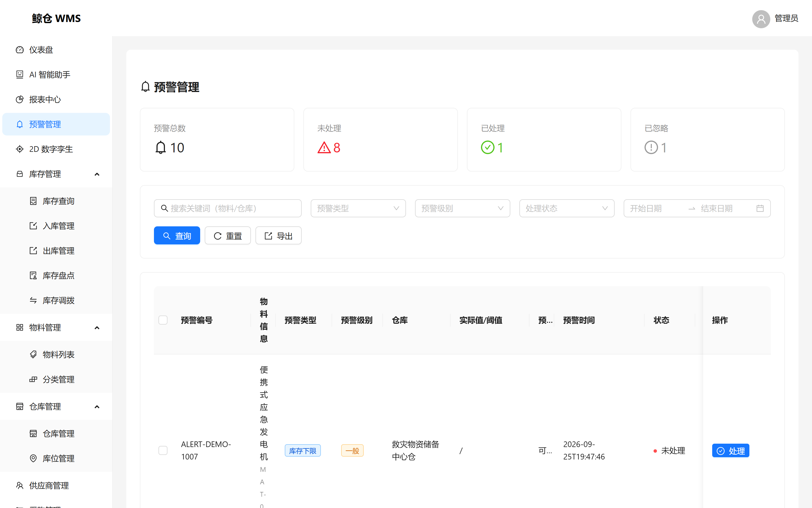The width and height of the screenshot is (812, 508).
Task: Click the 物料列表 tag icon
Action: [x=33, y=354]
